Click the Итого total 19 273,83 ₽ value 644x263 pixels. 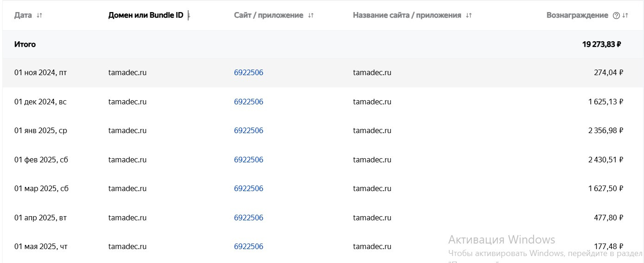click(601, 45)
